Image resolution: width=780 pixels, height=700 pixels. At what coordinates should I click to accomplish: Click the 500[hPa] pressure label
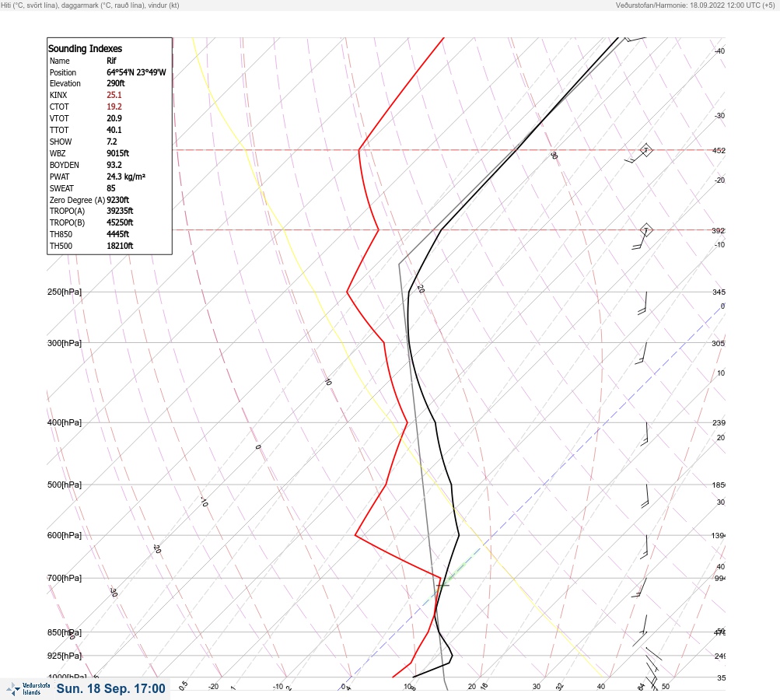pos(65,485)
